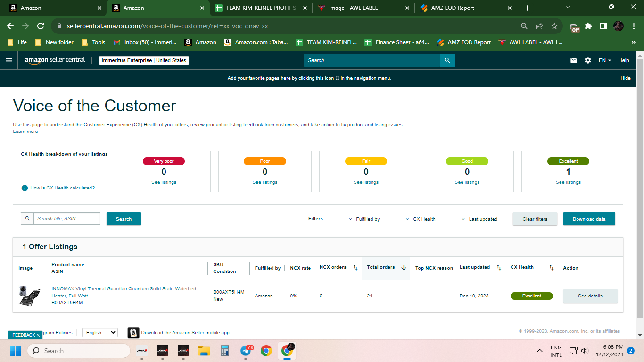The width and height of the screenshot is (644, 362).
Task: Show more bookmarks chevron
Action: pyautogui.click(x=633, y=42)
